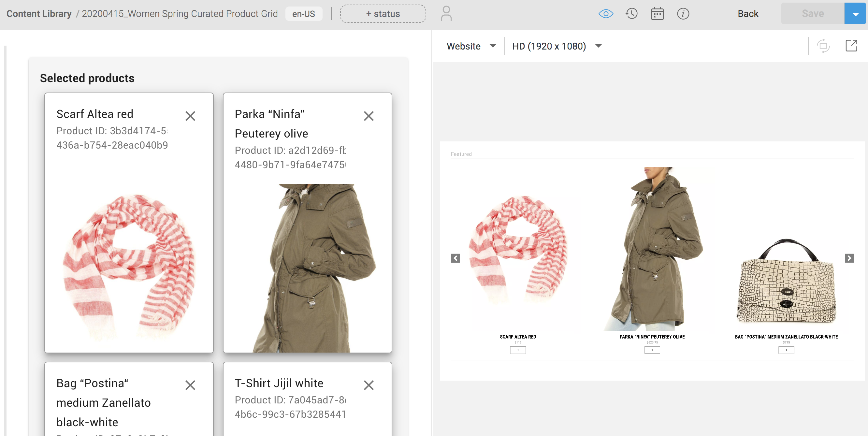Add Scarf Altea Red using plus button
The width and height of the screenshot is (868, 436).
(518, 350)
